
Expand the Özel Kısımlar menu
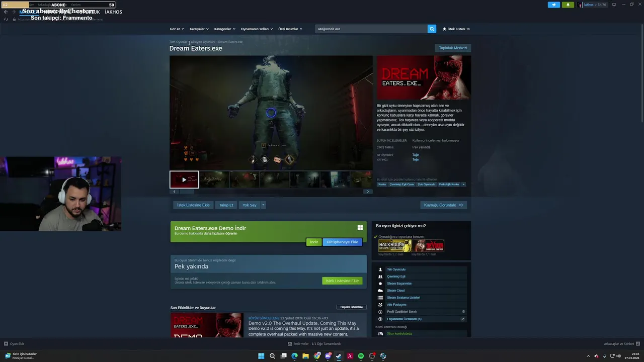(x=290, y=29)
